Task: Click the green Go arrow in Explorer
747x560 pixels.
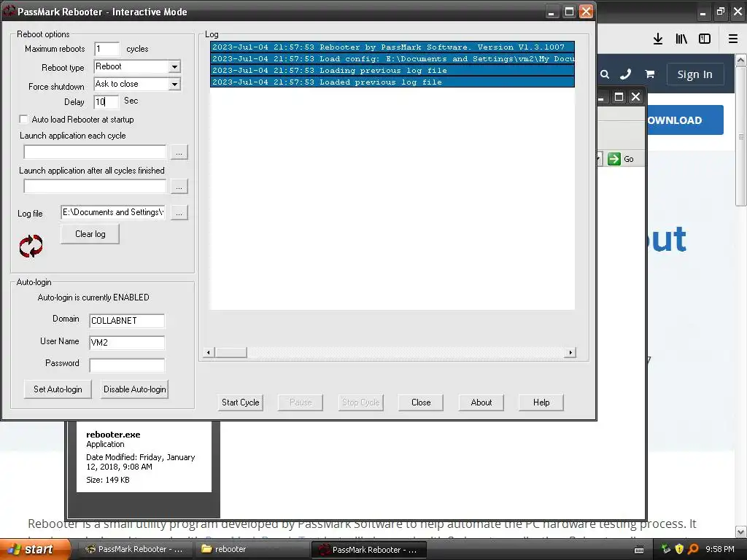Action: [614, 158]
